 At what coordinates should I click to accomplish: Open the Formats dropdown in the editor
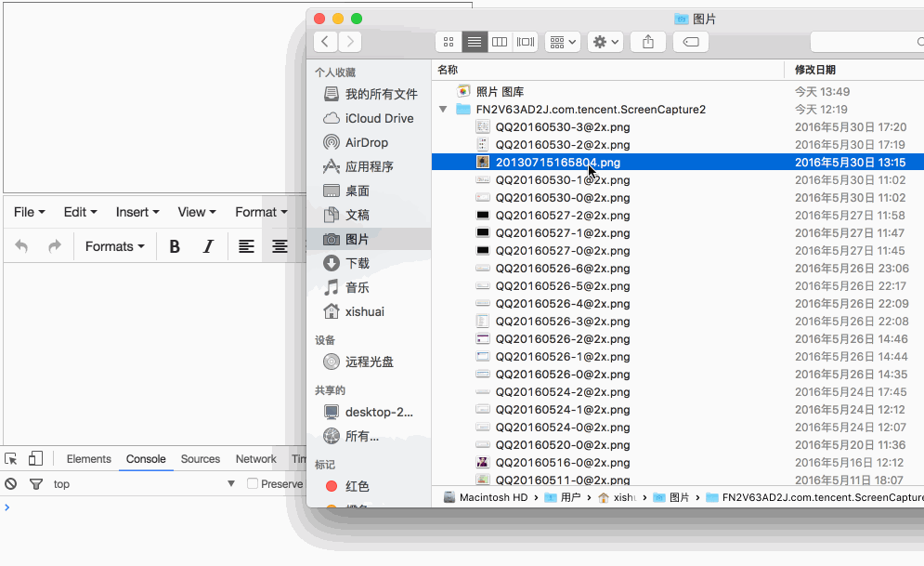(114, 246)
